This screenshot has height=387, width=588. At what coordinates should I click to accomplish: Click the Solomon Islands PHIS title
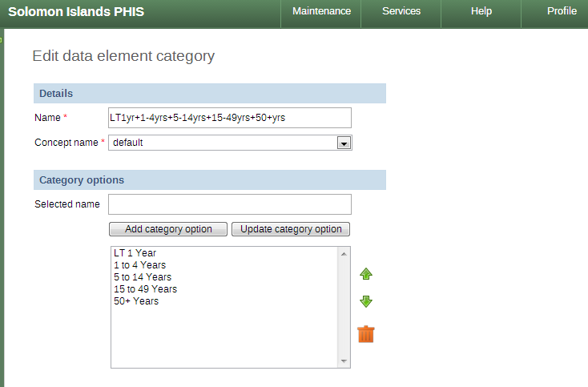(75, 11)
